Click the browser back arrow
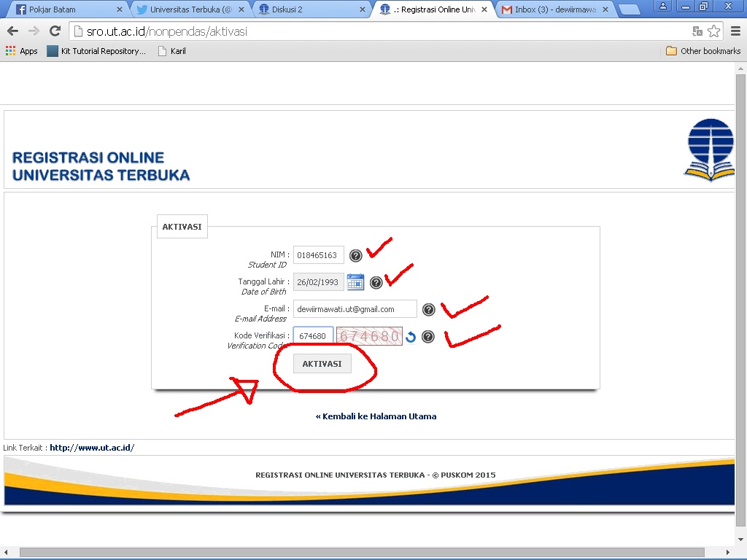The image size is (747, 560). tap(13, 31)
